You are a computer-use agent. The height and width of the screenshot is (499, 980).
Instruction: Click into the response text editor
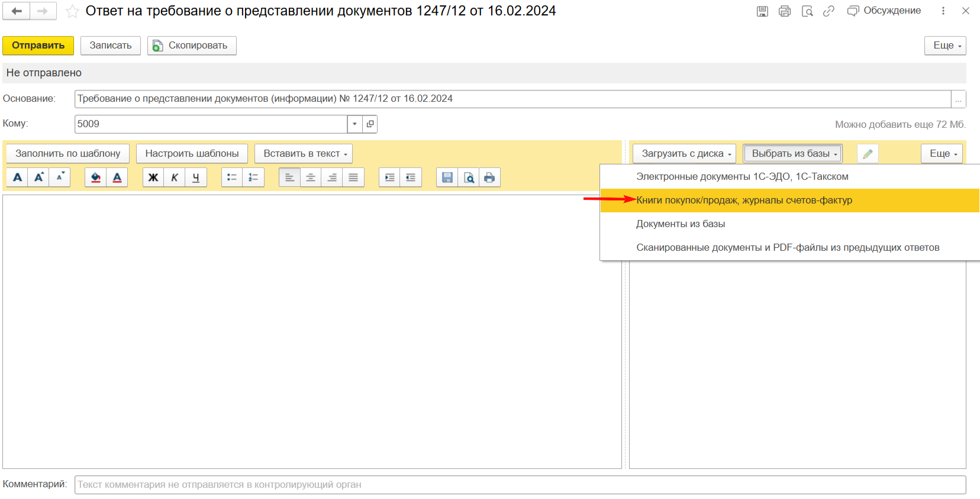(312, 332)
